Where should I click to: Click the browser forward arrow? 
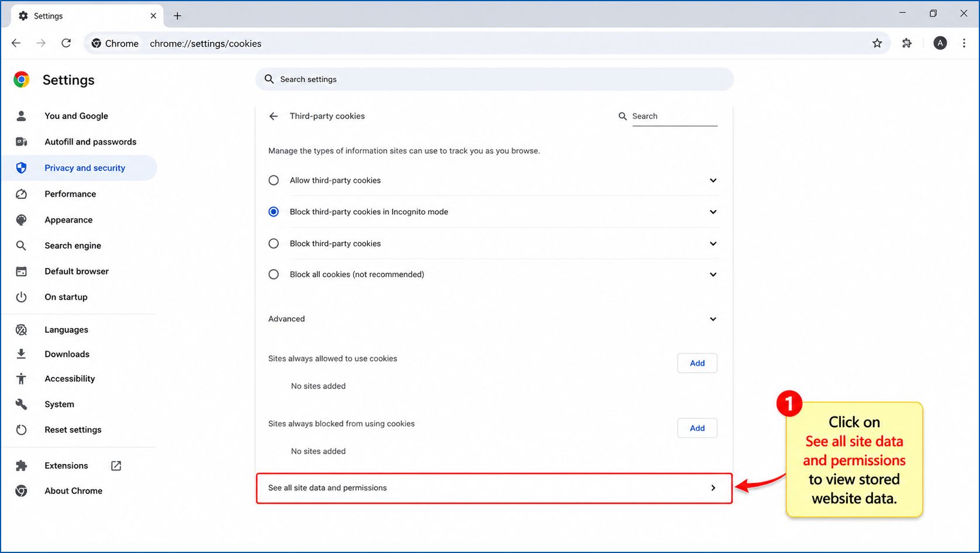(x=41, y=43)
